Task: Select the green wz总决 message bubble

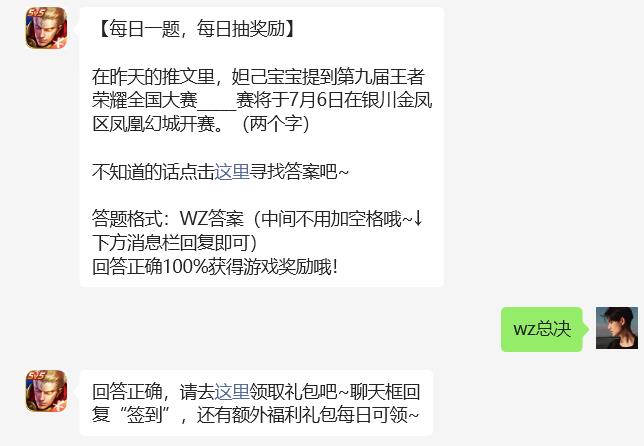Action: (542, 329)
